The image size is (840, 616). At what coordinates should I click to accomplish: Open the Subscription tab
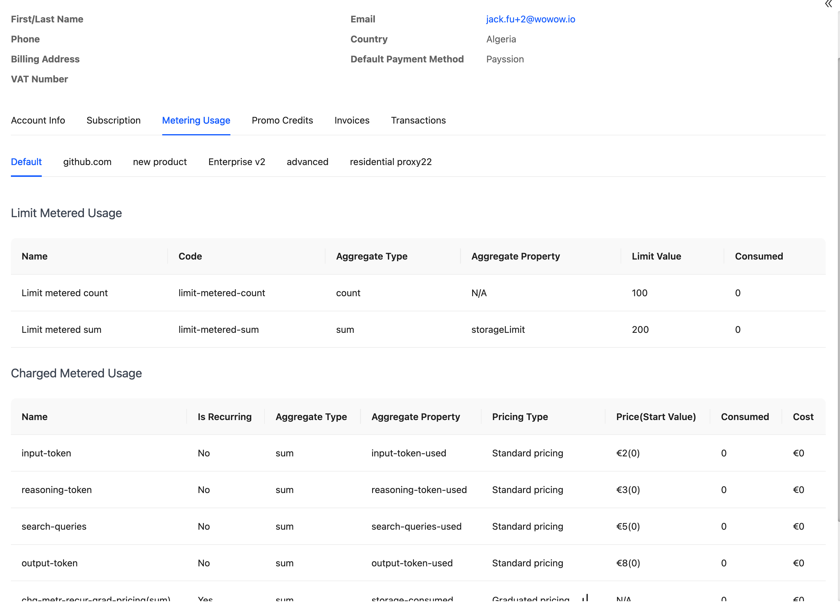[113, 120]
